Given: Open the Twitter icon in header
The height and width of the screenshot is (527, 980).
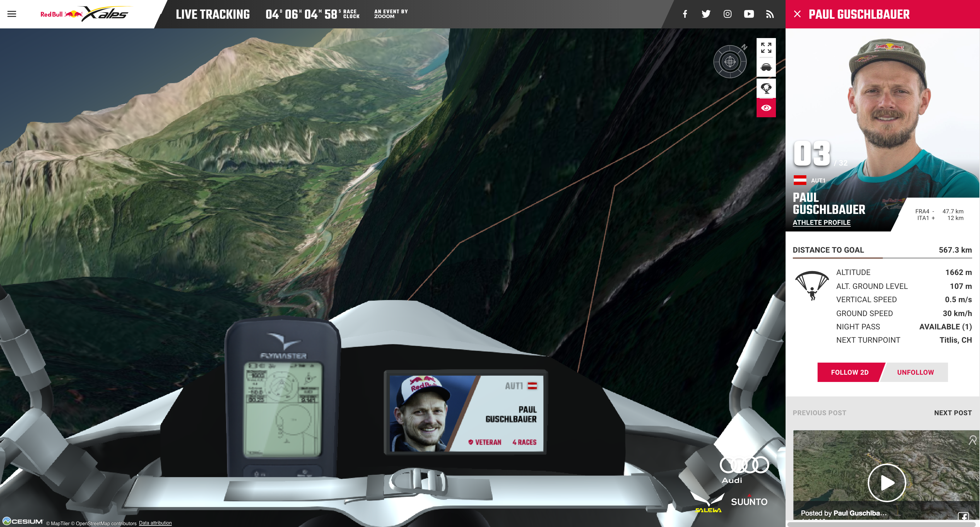Looking at the screenshot, I should point(706,14).
